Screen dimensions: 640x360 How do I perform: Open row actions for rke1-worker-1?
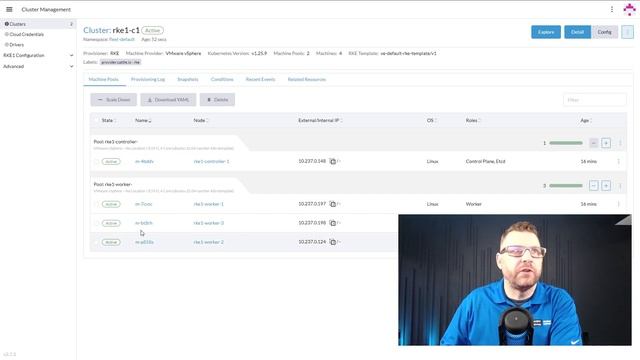[x=619, y=204]
